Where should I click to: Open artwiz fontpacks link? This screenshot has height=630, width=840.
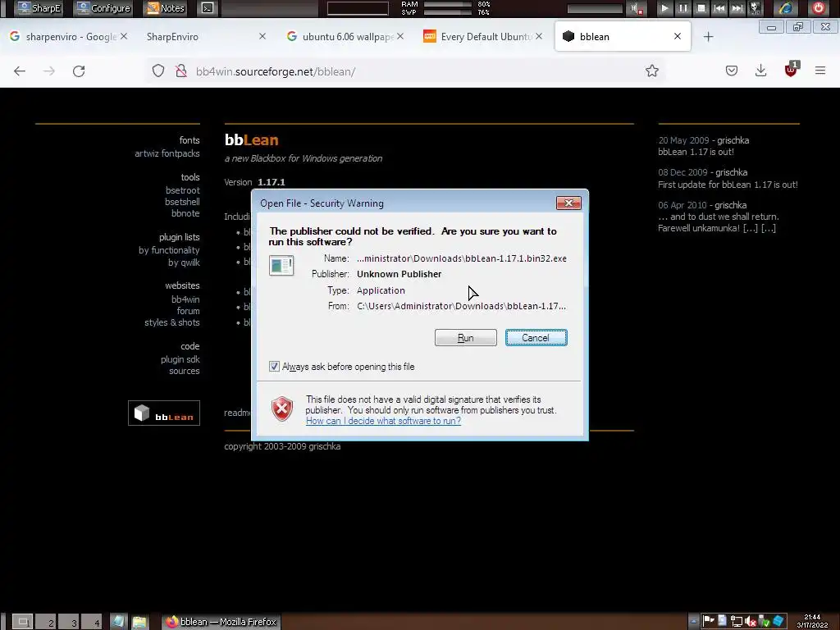pyautogui.click(x=167, y=153)
